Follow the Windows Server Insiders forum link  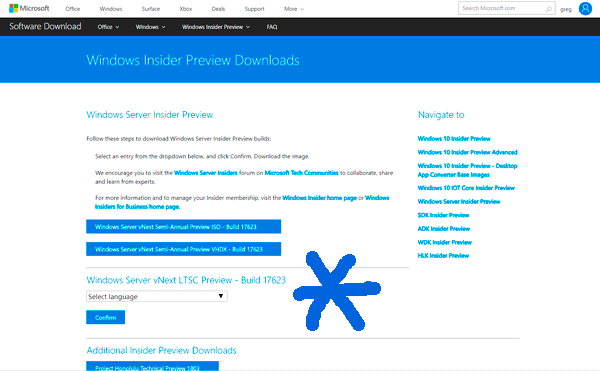coord(205,173)
